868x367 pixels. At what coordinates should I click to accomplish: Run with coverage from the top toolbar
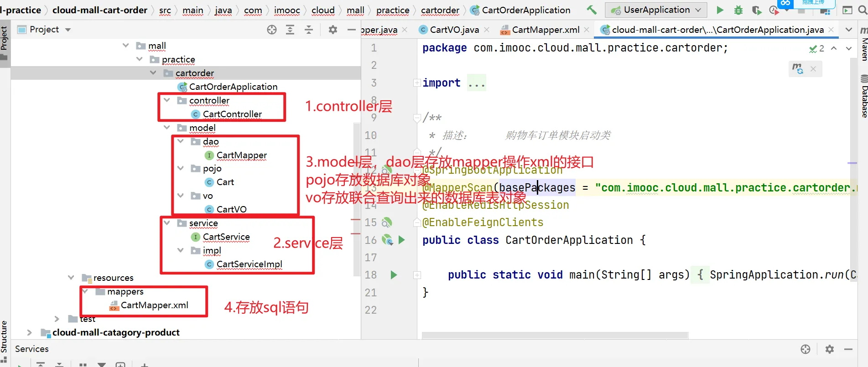757,10
